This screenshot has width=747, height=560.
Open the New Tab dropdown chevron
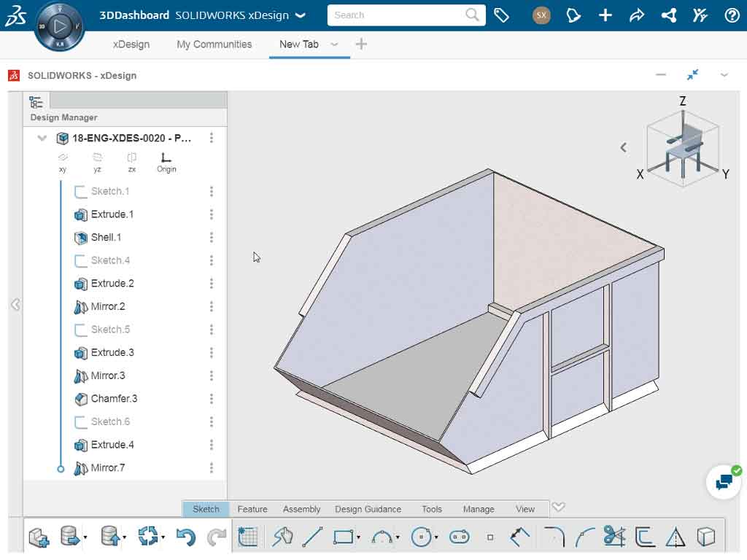(333, 44)
